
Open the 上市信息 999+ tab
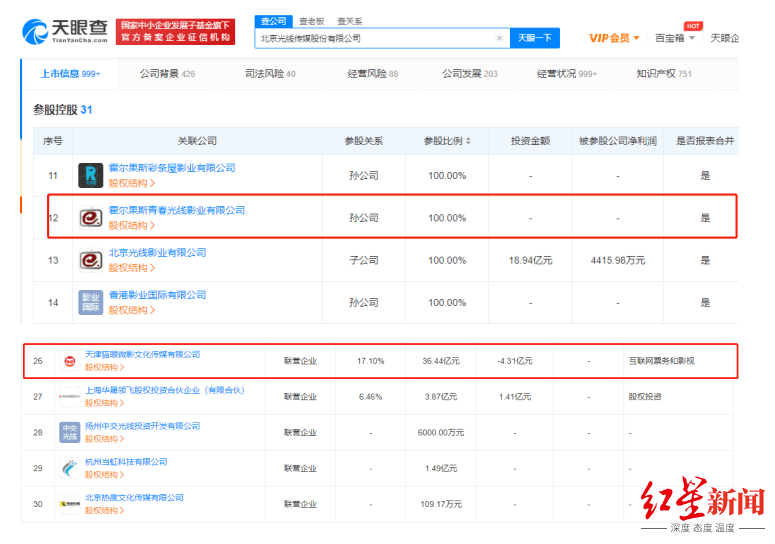[70, 74]
